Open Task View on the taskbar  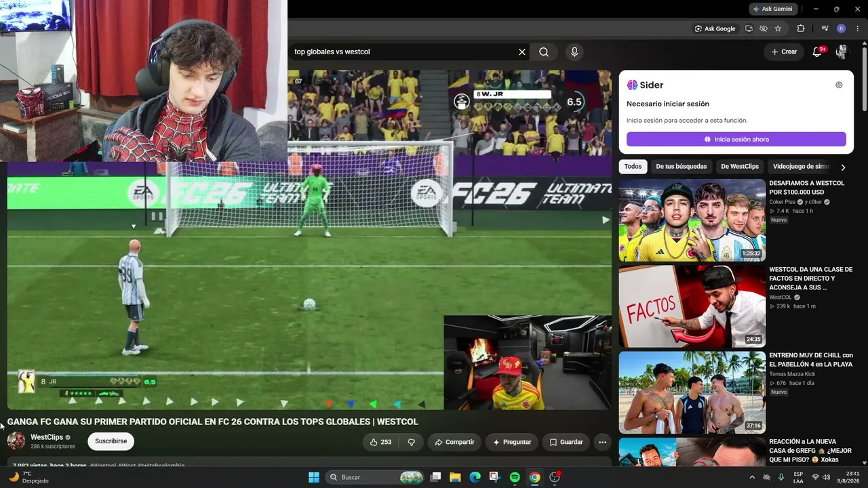436,477
